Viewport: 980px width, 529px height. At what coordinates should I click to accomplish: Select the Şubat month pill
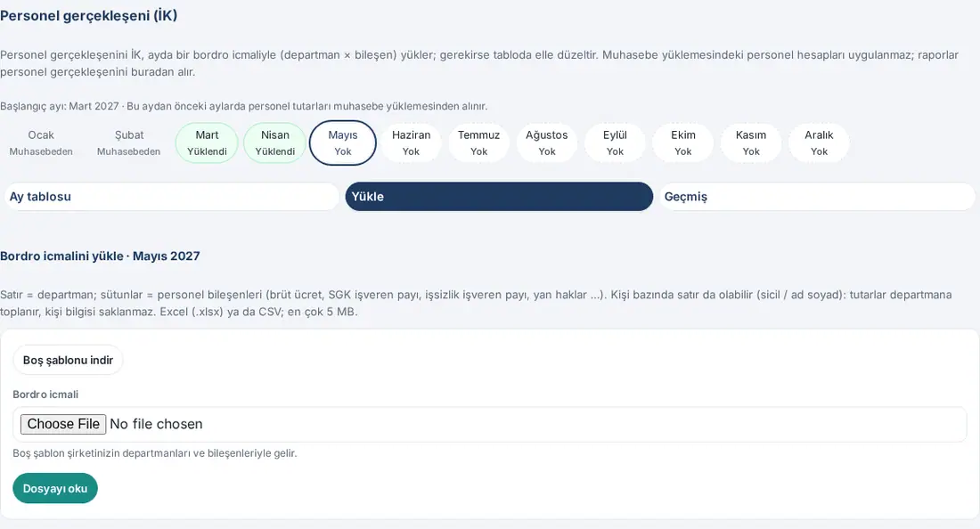pos(129,143)
